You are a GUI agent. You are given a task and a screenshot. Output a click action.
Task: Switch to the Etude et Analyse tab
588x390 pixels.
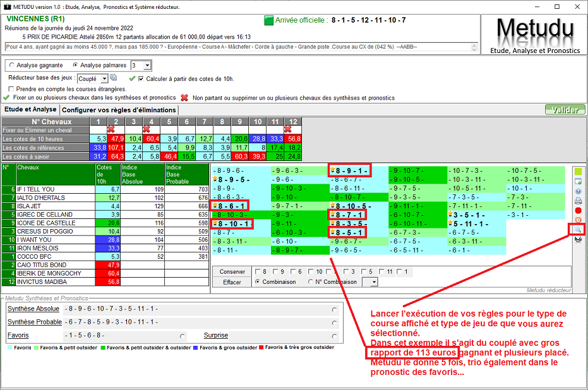coord(30,109)
